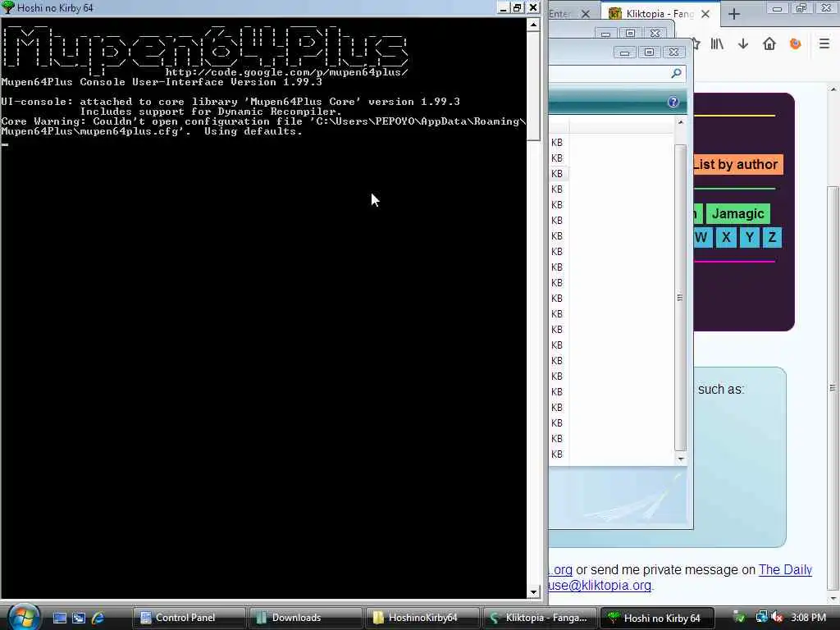This screenshot has height=630, width=840.
Task: Click the network tray icon
Action: 762,618
